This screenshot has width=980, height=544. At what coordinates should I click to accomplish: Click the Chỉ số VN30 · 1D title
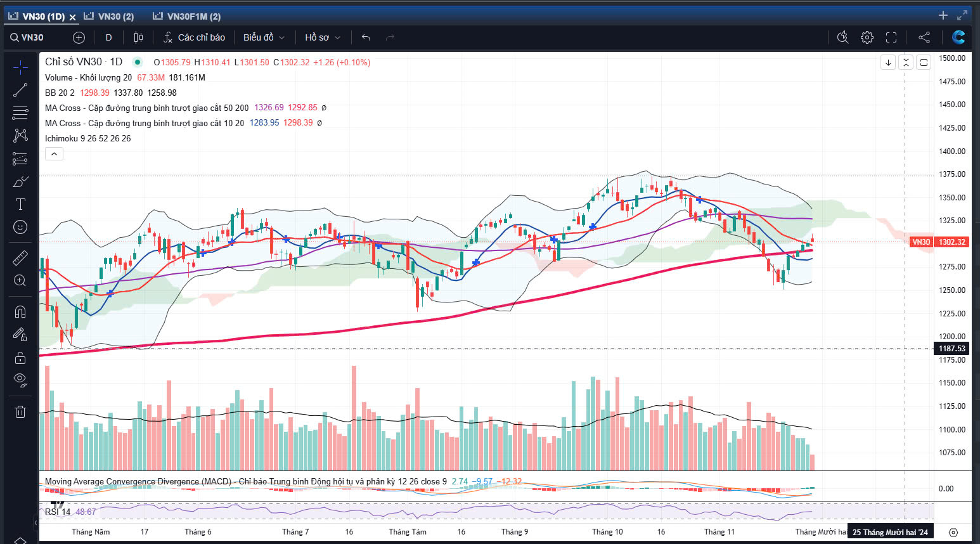click(x=84, y=62)
